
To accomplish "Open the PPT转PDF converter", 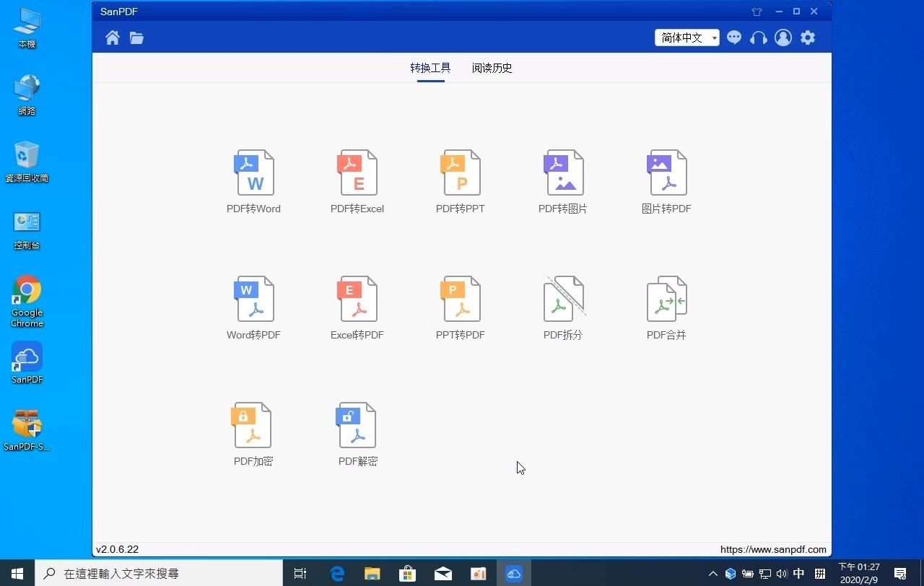I will 461,308.
